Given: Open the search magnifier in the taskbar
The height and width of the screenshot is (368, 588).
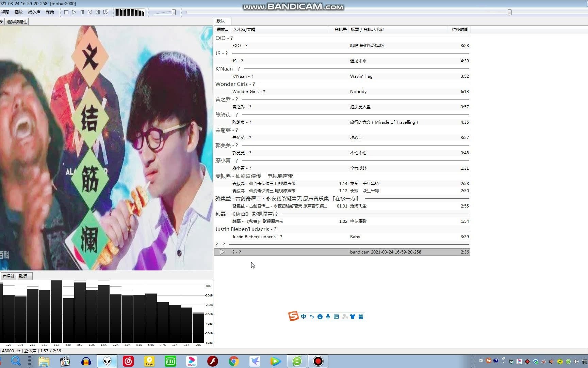Looking at the screenshot, I should 16,361.
